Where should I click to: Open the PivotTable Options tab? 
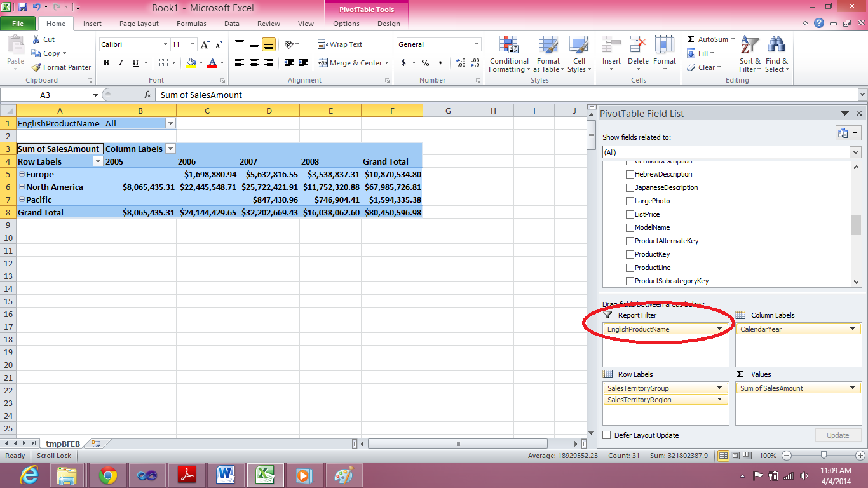(346, 24)
